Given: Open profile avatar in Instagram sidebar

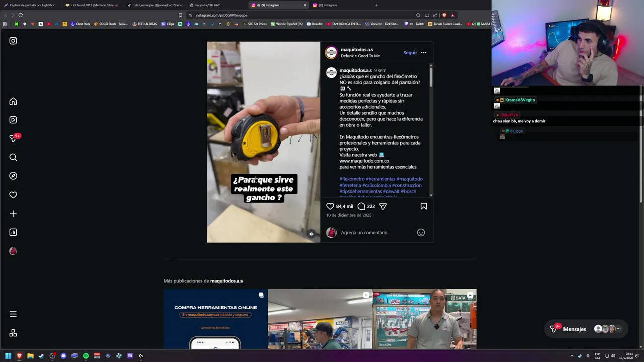Looking at the screenshot, I should 13,251.
